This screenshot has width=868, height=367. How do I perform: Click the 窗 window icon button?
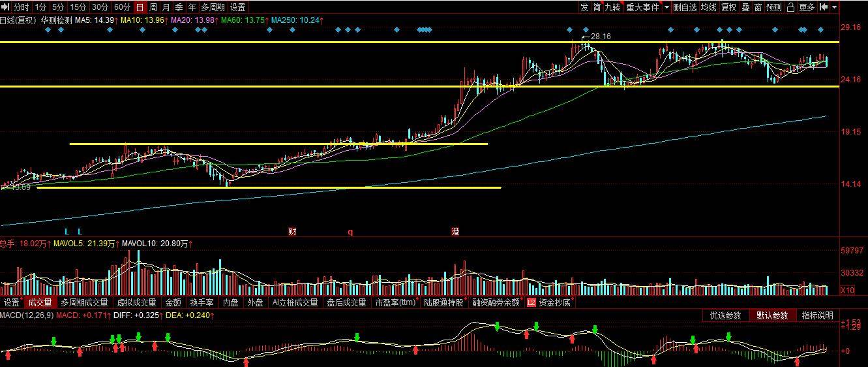click(758, 7)
